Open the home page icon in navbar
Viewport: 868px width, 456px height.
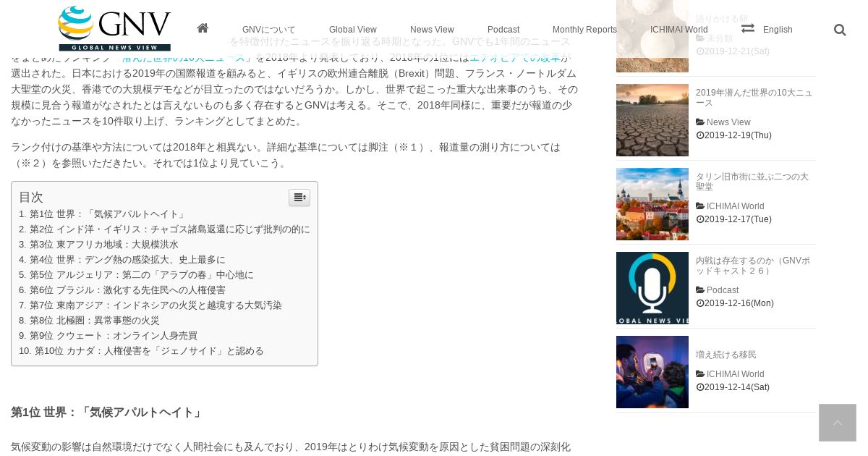[x=203, y=28]
